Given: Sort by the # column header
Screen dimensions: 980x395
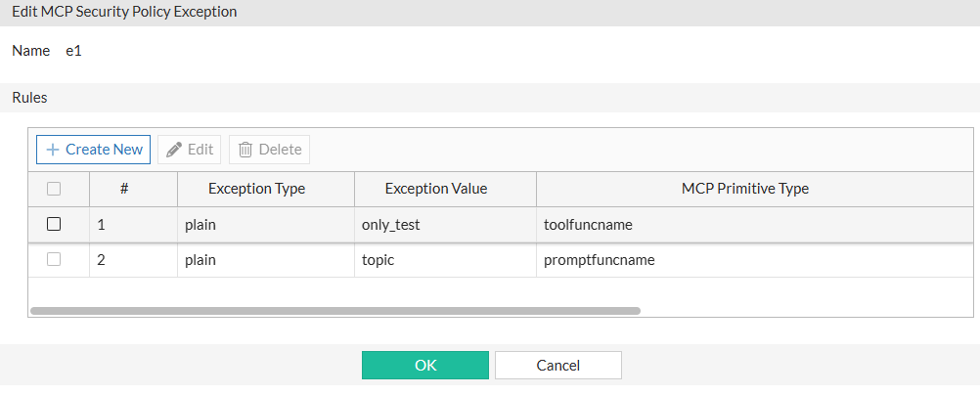Looking at the screenshot, I should [x=124, y=189].
